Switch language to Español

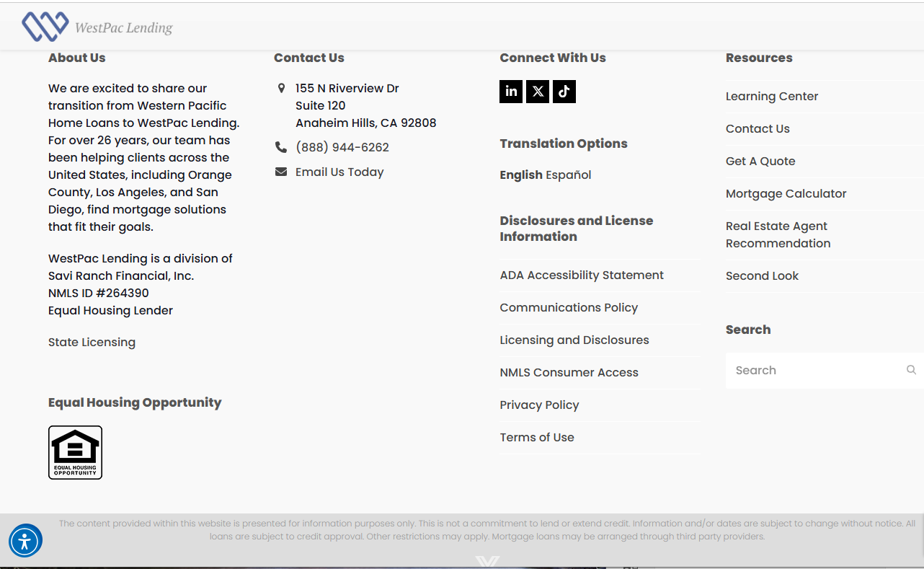pyautogui.click(x=569, y=175)
